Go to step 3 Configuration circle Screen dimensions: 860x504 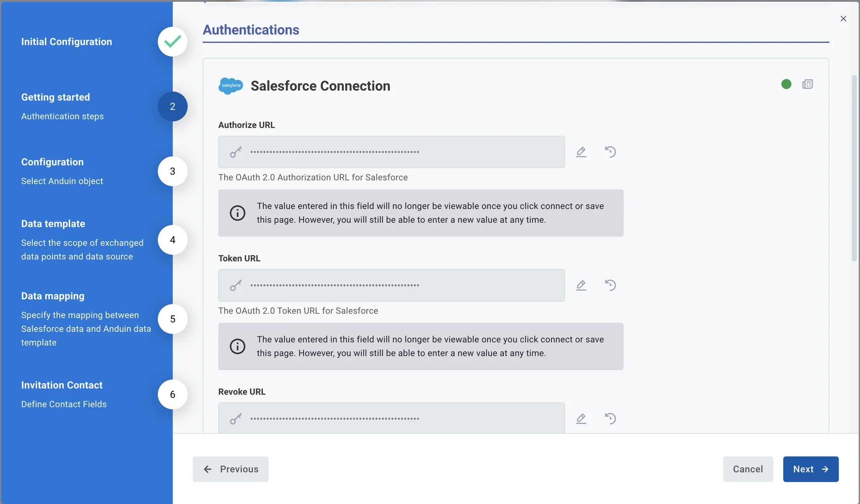(173, 171)
